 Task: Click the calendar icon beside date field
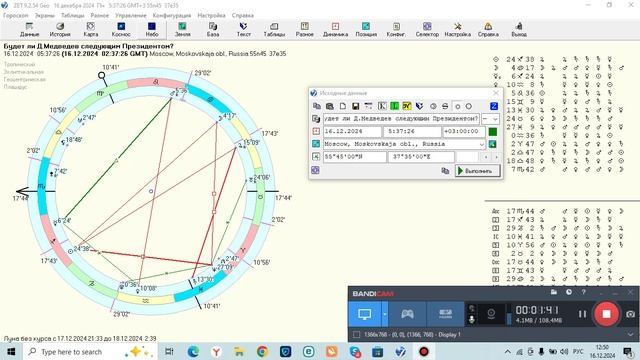click(x=316, y=131)
